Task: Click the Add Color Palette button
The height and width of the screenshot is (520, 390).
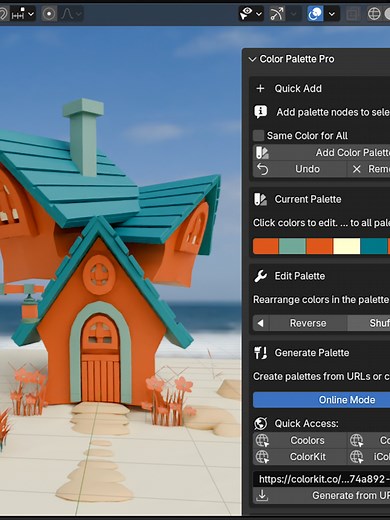Action: point(321,153)
